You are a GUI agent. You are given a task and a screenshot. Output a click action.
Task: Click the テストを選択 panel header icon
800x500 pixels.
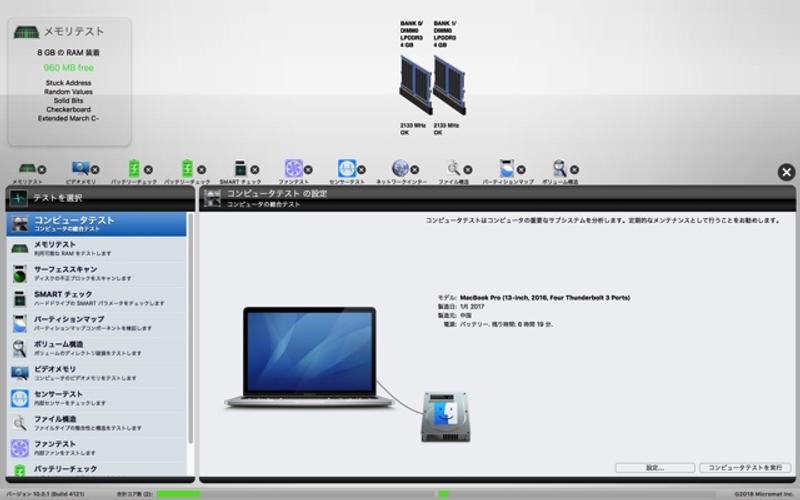[x=18, y=198]
